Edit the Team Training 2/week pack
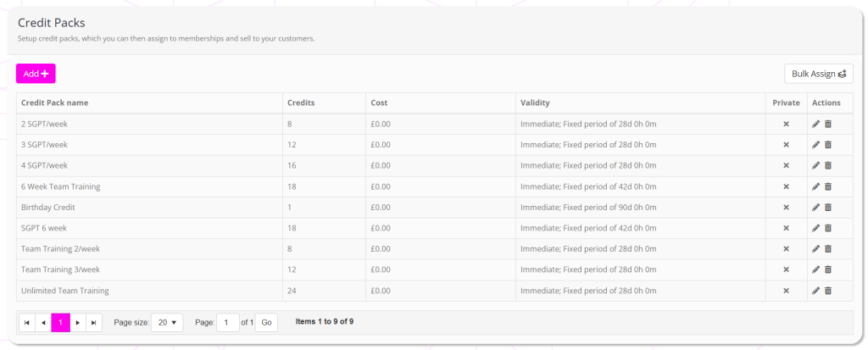The height and width of the screenshot is (350, 868). [815, 249]
